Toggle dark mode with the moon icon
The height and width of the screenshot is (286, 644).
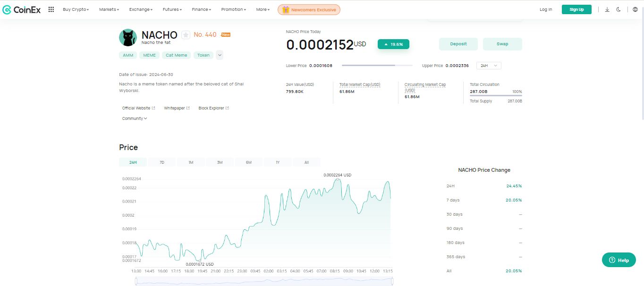click(x=619, y=9)
